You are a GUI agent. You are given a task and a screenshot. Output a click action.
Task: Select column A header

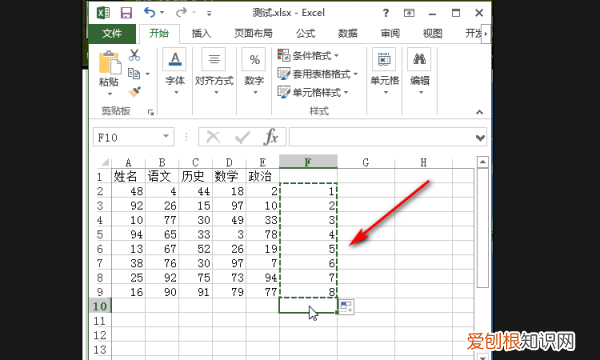128,162
